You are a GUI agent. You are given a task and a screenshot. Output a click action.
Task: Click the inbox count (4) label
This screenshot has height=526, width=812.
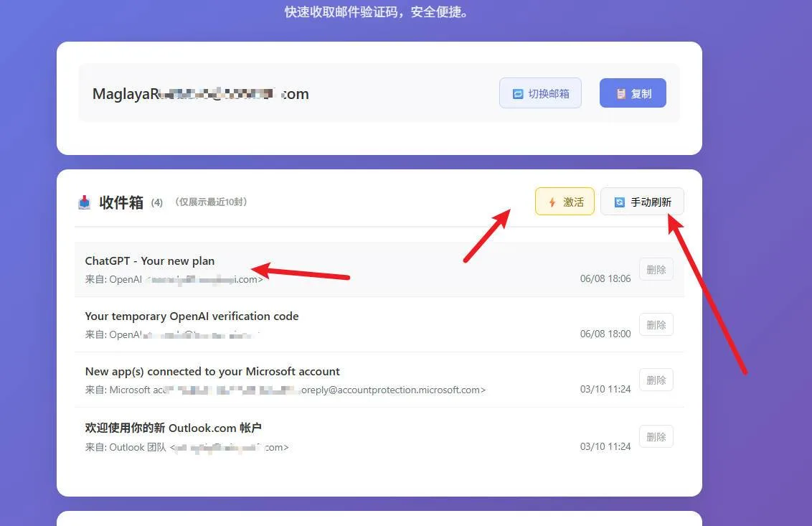(x=157, y=202)
